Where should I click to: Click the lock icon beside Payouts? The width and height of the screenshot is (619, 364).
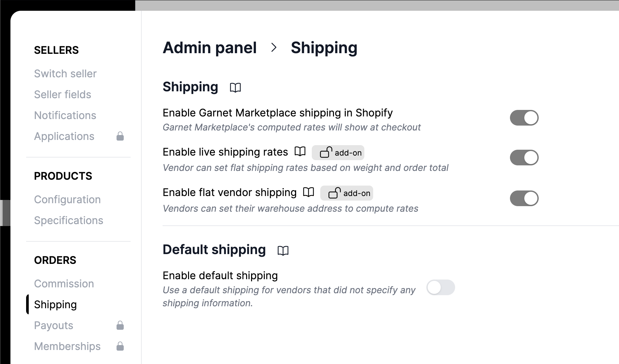(120, 325)
